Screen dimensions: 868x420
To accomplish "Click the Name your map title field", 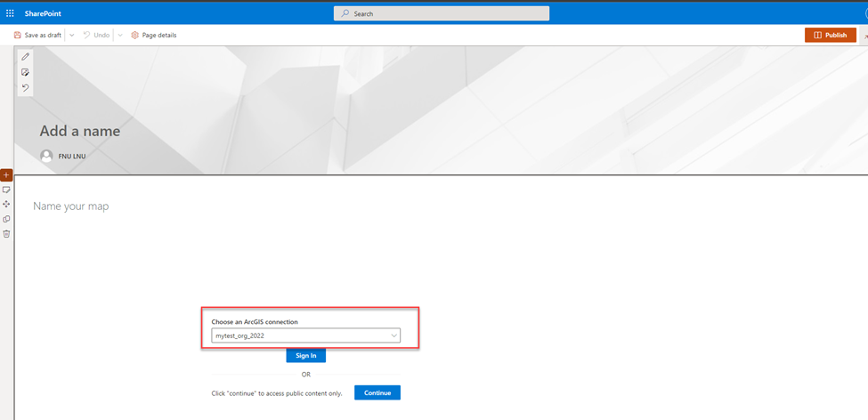I will 71,206.
